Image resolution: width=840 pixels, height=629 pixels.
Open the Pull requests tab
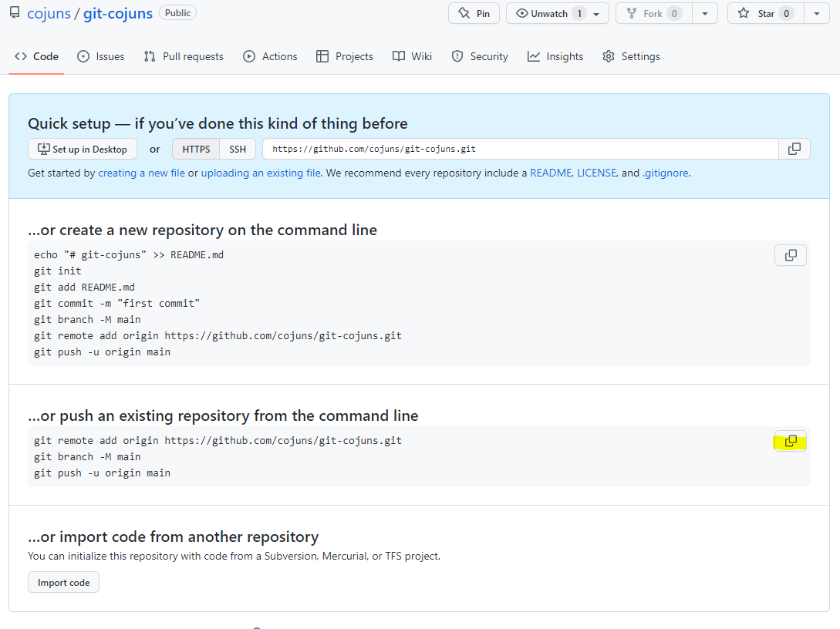pyautogui.click(x=184, y=56)
